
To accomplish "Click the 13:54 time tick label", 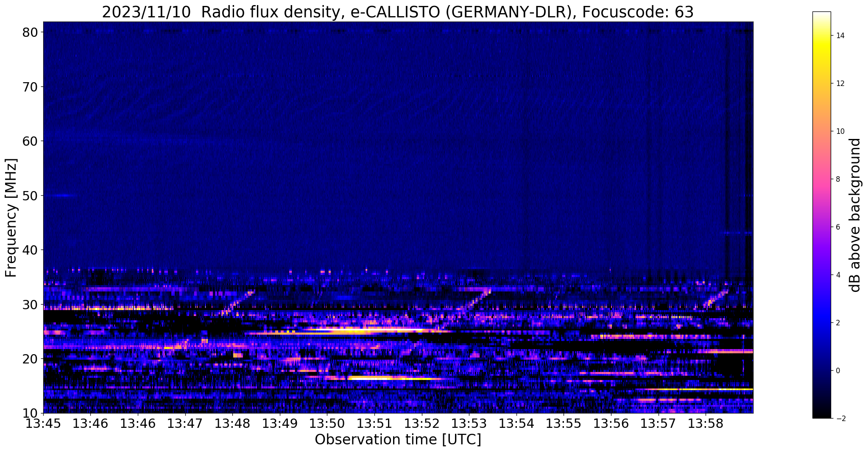I will tap(516, 423).
